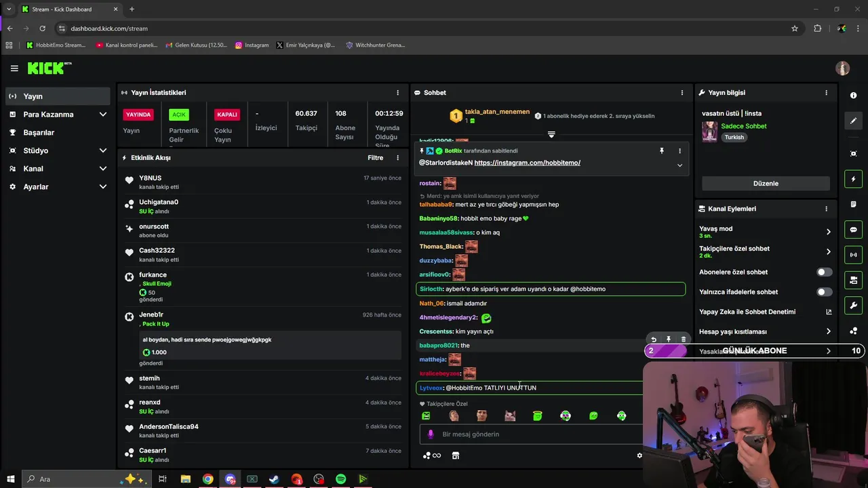
Task: Click the reply arrow on the hovered chat message
Action: 653,340
